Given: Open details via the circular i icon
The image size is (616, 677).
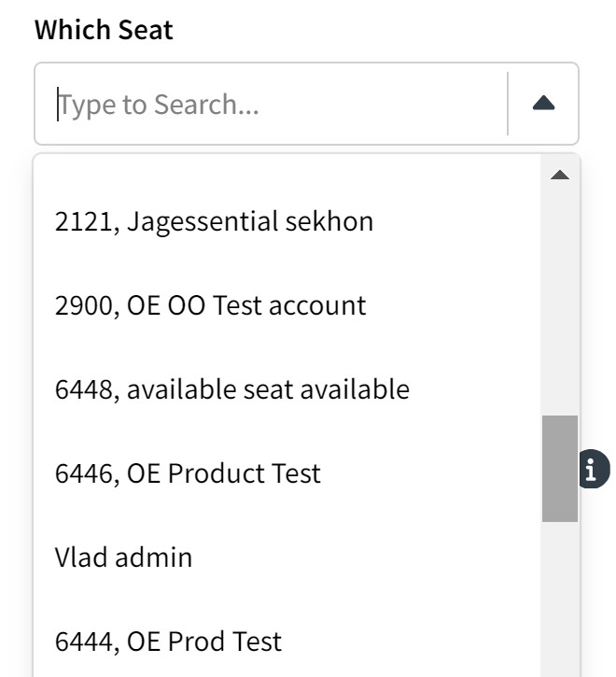Looking at the screenshot, I should click(x=592, y=469).
